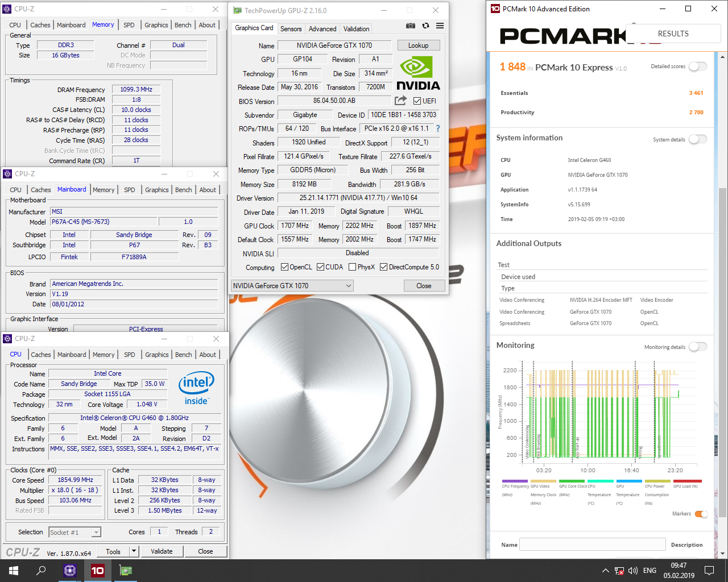Click the PCMark vertical scrollbar thumb

[x=723, y=352]
